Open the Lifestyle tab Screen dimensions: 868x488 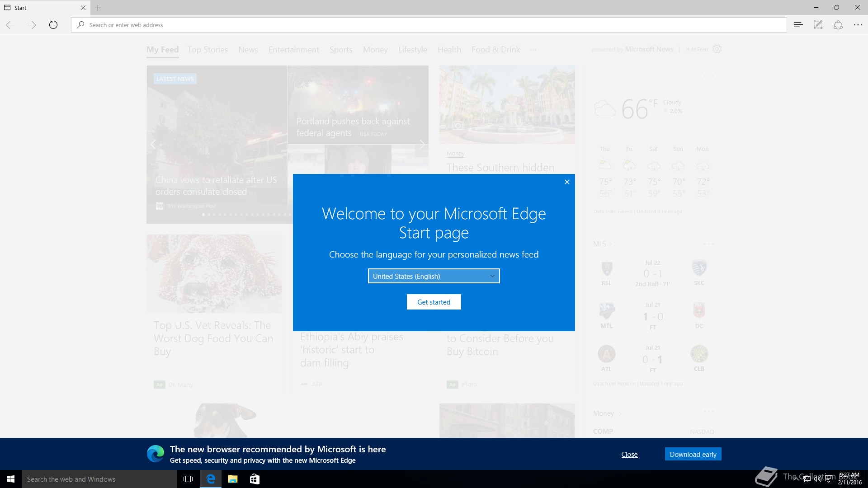coord(412,50)
